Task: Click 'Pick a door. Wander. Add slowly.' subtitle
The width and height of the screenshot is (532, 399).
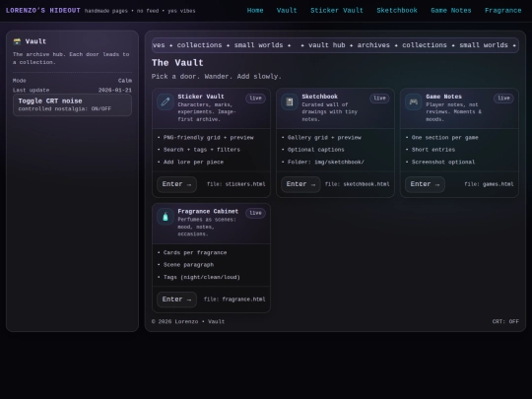Action: coord(217,76)
